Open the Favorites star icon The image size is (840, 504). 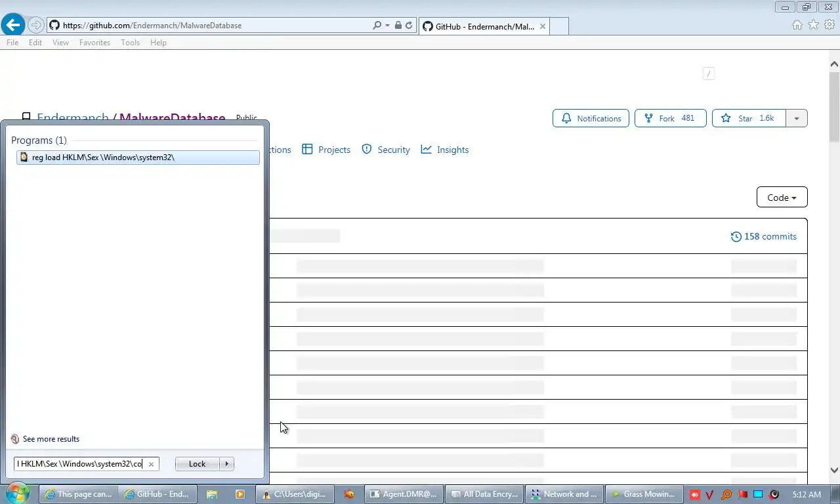[813, 24]
